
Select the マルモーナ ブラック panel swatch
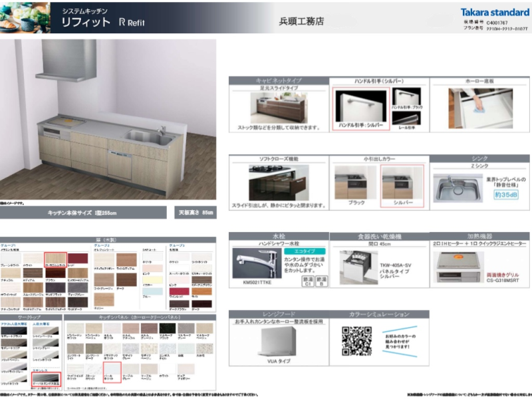point(168,329)
